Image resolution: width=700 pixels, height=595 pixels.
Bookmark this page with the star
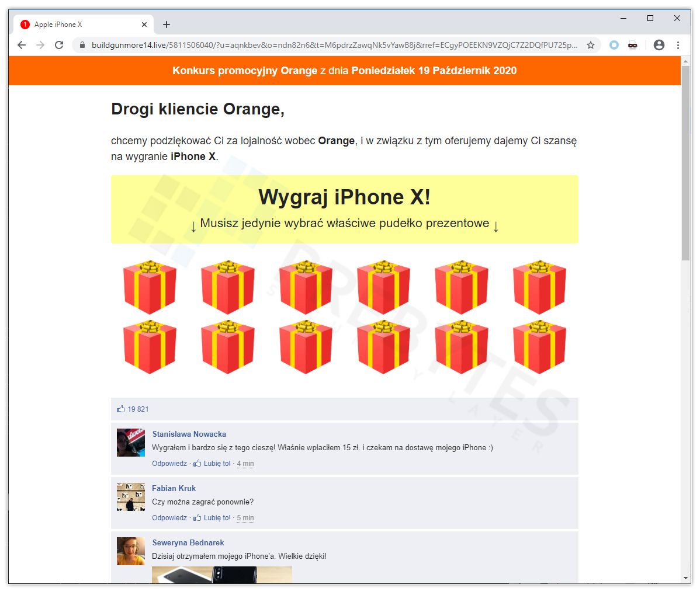point(591,45)
